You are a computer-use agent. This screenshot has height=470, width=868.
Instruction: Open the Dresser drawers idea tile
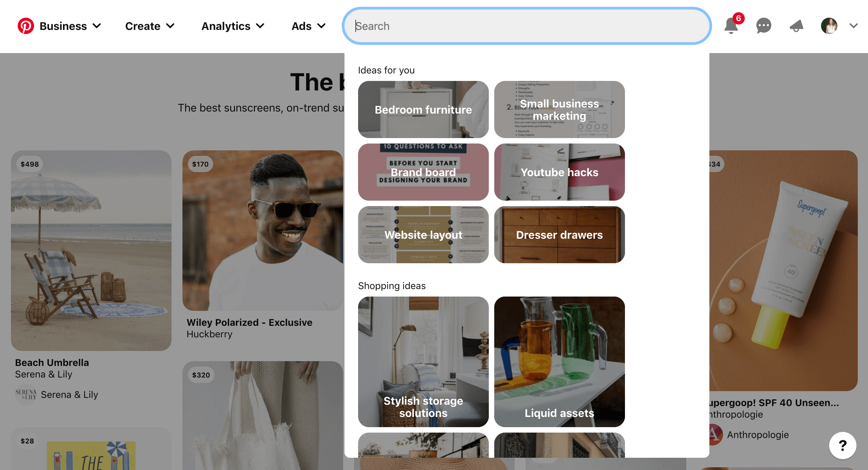[559, 235]
